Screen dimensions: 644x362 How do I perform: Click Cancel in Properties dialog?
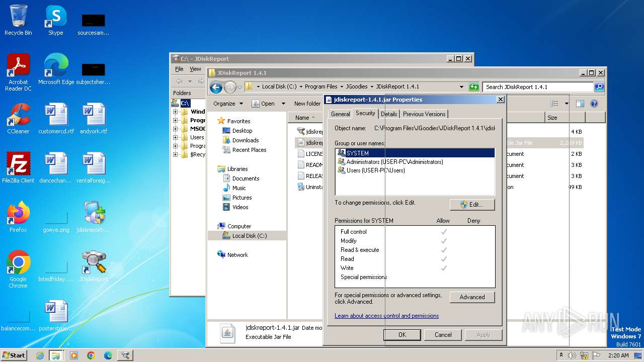443,335
